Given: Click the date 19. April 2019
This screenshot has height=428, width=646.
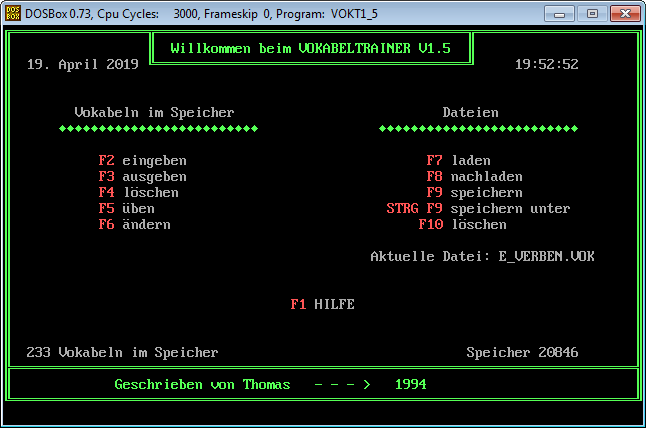Looking at the screenshot, I should pyautogui.click(x=82, y=64).
